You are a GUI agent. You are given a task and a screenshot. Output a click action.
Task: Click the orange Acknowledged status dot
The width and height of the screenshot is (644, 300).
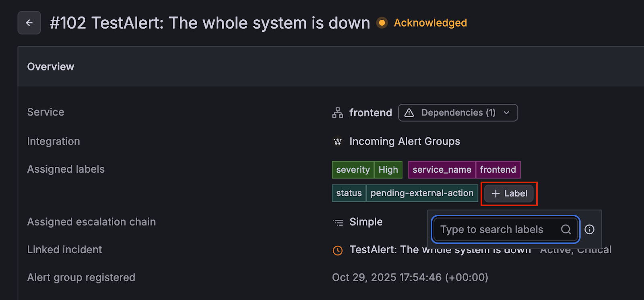(x=381, y=23)
